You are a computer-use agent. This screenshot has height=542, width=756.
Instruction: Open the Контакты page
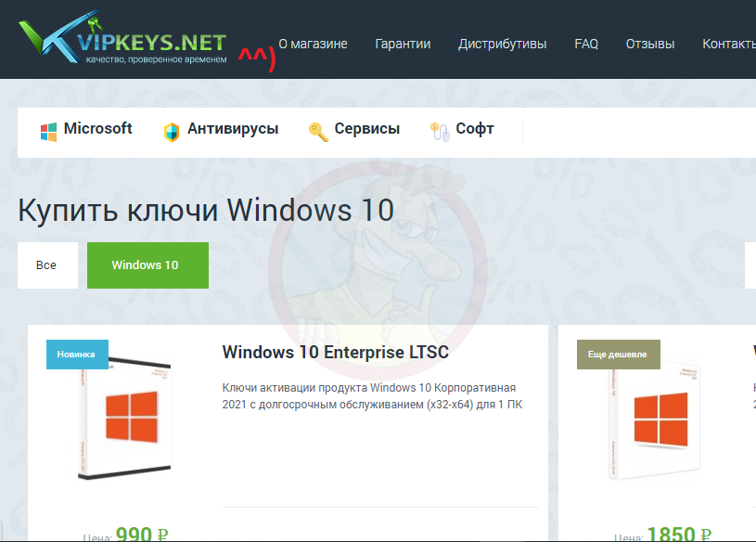coord(729,44)
